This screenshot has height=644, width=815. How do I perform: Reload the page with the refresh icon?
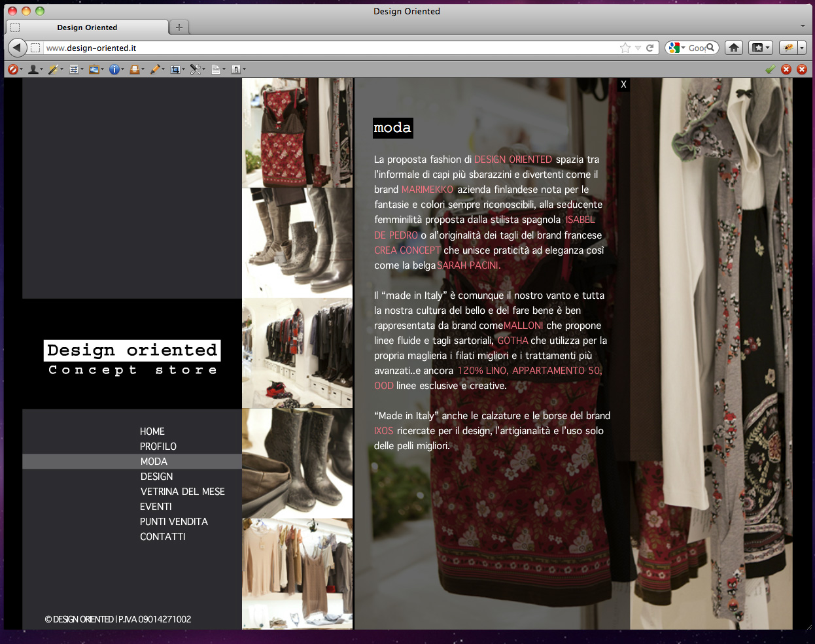pos(650,48)
